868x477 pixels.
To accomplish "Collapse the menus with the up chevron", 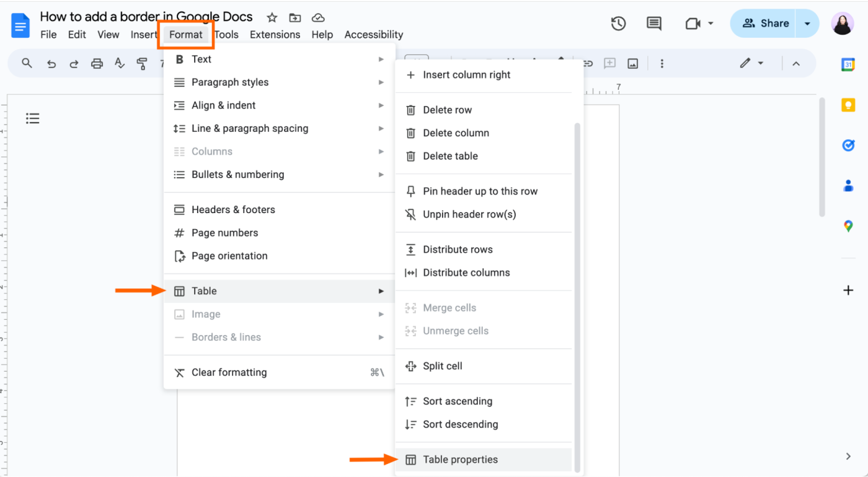I will click(x=796, y=63).
